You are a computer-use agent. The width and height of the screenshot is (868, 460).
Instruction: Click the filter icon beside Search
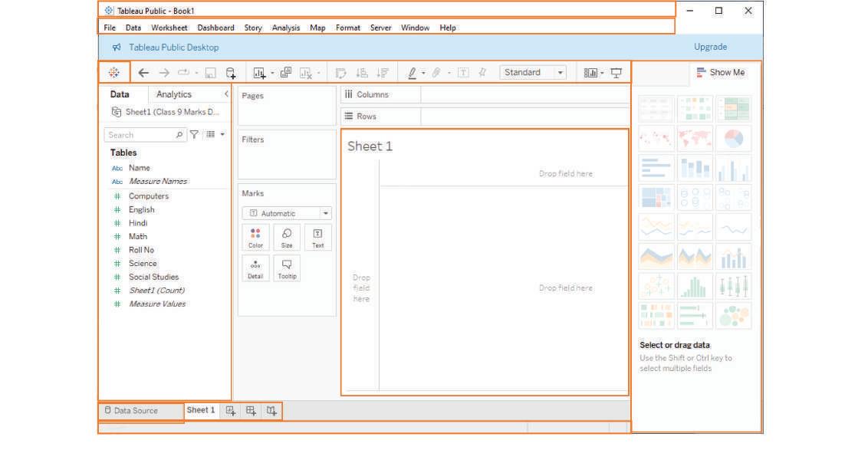point(194,134)
